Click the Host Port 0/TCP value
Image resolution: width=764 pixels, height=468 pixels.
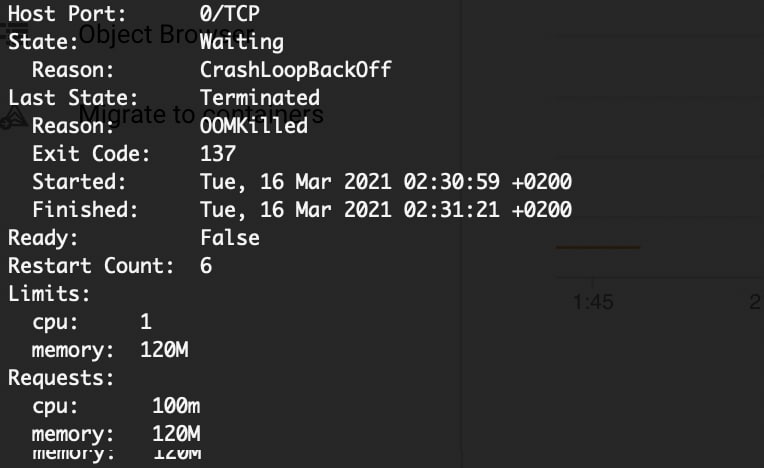pyautogui.click(x=229, y=14)
